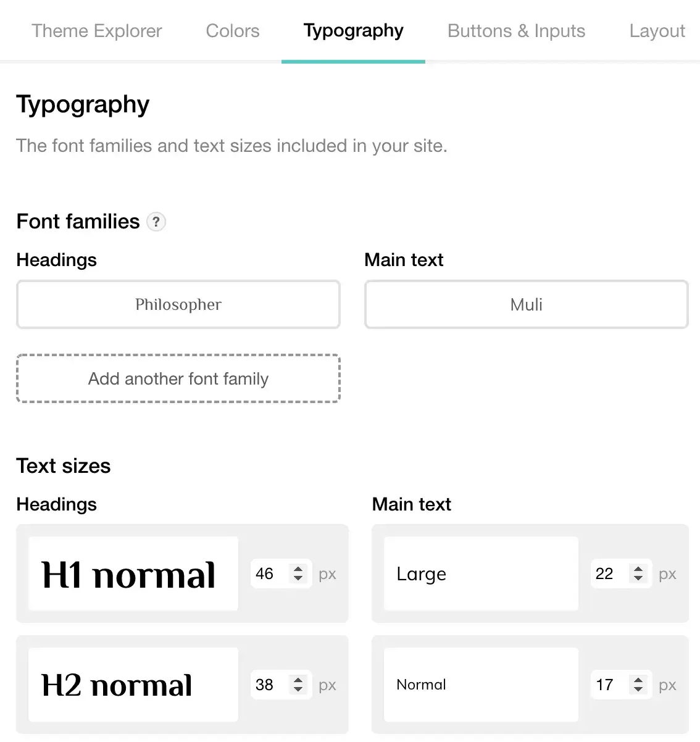Viewport: 700px width, 742px height.
Task: Open the Philosopher headings font picker
Action: coord(178,304)
